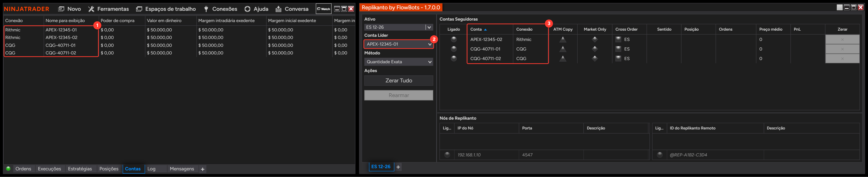The width and height of the screenshot is (868, 177).
Task: Select the ES 12-26 tab in Replikanto
Action: [381, 166]
